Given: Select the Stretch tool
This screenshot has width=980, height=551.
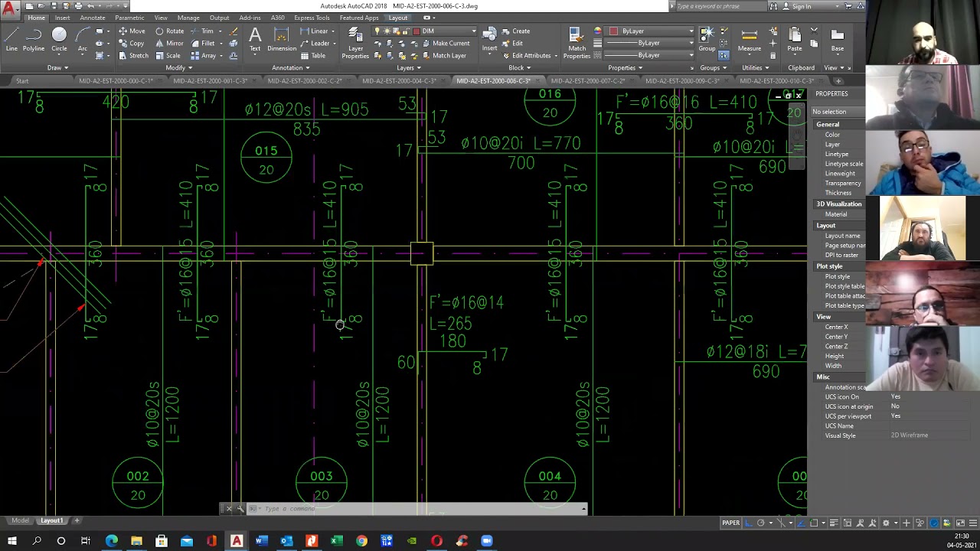Looking at the screenshot, I should pos(133,56).
